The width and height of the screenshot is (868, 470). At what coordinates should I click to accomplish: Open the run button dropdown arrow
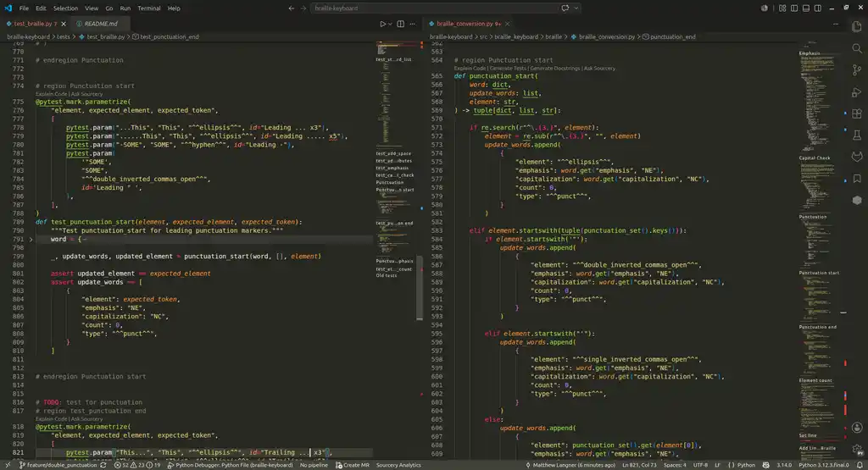coord(390,24)
